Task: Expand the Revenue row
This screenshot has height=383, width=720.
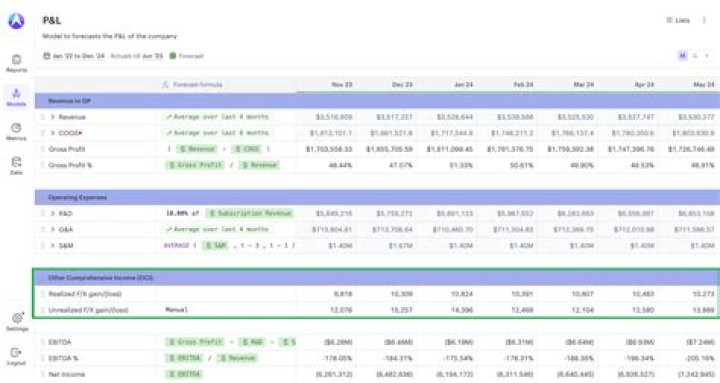Action: click(52, 117)
